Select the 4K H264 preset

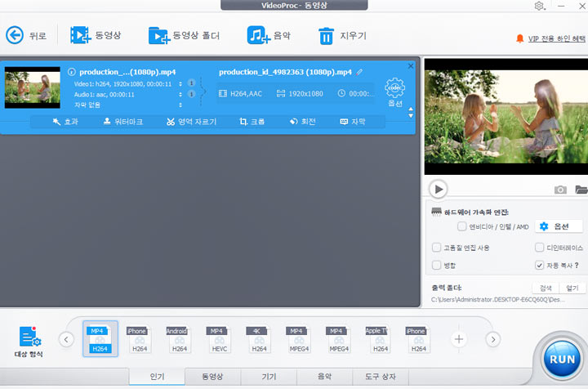259,339
